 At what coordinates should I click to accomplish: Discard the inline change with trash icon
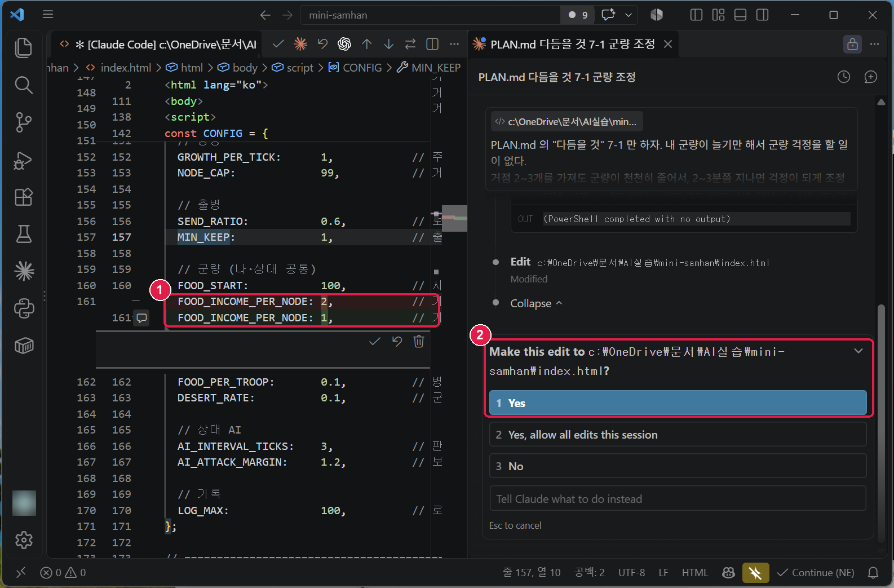click(x=419, y=341)
